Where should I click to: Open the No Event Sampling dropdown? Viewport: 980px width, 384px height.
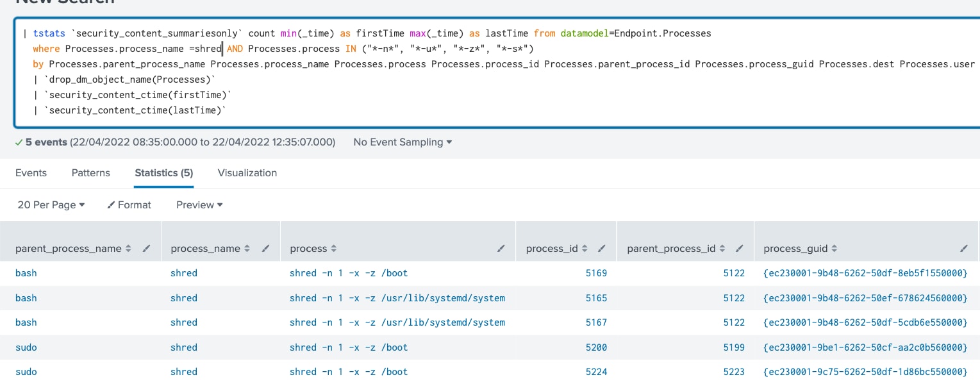403,142
